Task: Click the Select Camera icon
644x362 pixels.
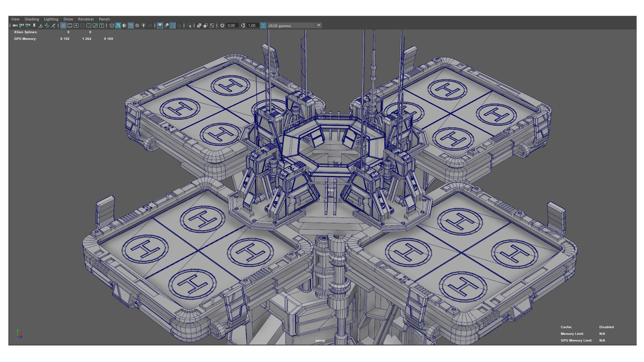Action: (x=15, y=25)
